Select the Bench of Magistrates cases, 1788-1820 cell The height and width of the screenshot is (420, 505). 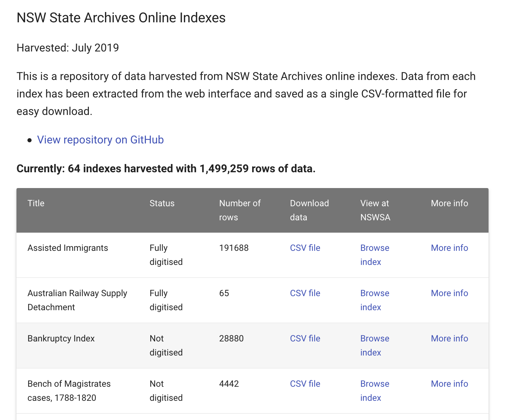[x=69, y=391]
